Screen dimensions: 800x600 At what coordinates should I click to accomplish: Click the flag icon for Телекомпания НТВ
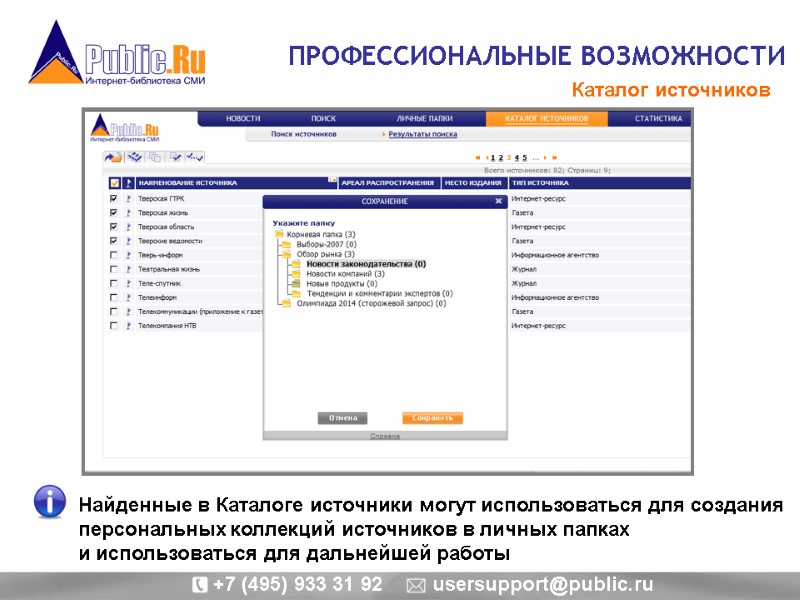(129, 326)
